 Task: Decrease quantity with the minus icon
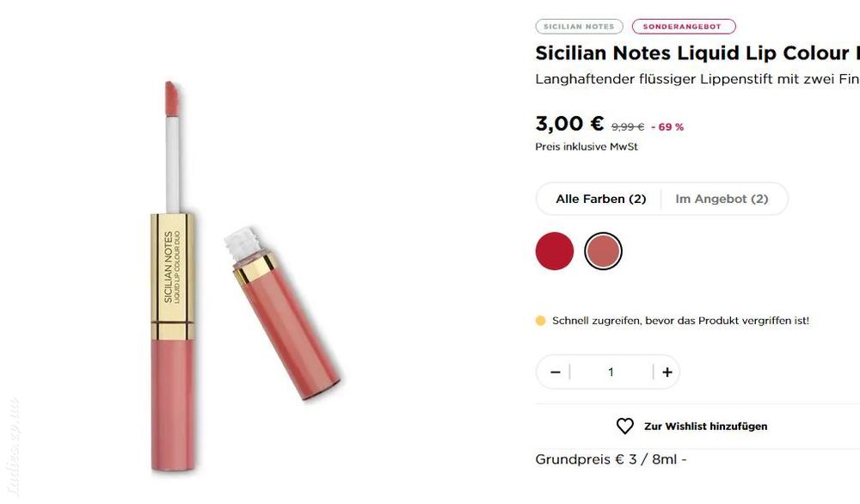(x=555, y=372)
